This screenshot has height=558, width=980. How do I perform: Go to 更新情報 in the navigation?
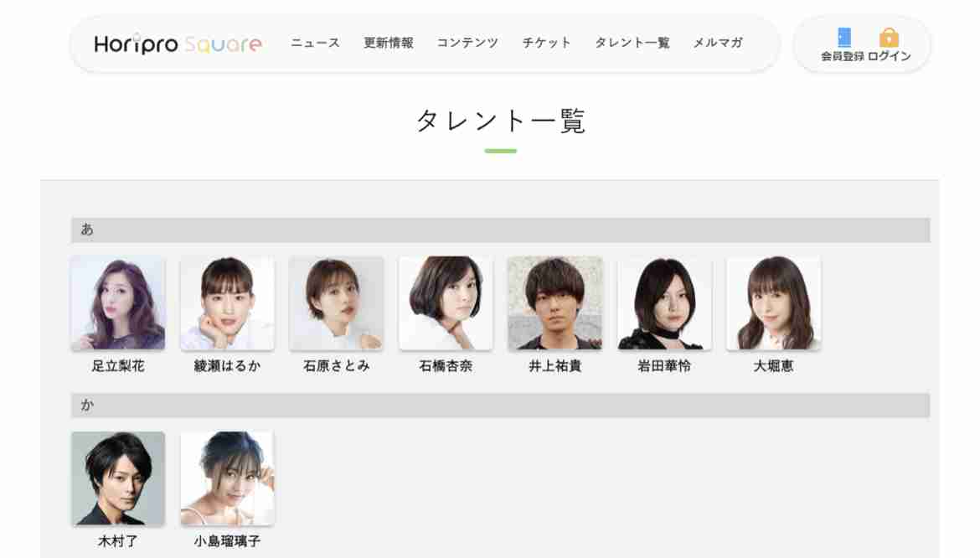(x=389, y=43)
